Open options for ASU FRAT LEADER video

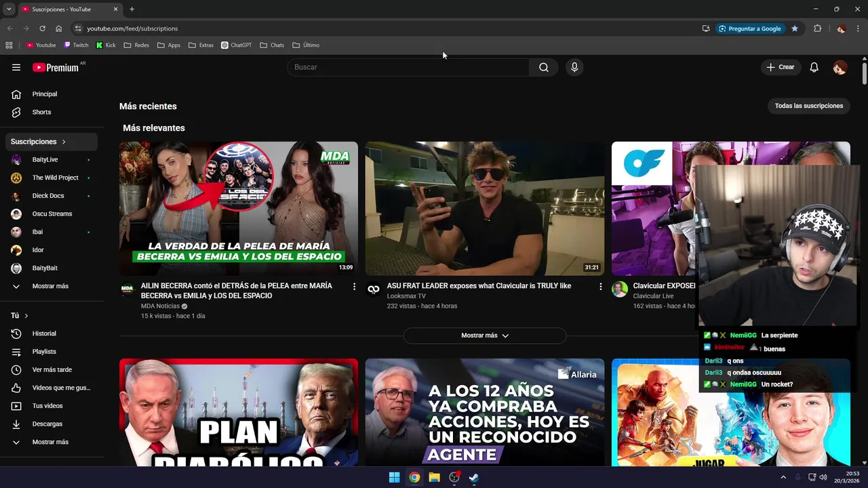(x=600, y=287)
